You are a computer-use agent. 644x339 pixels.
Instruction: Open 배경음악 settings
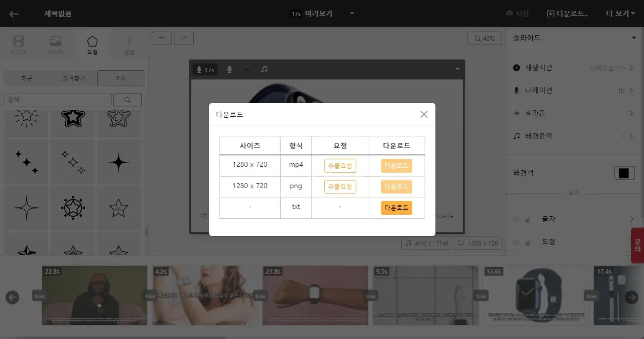(573, 136)
